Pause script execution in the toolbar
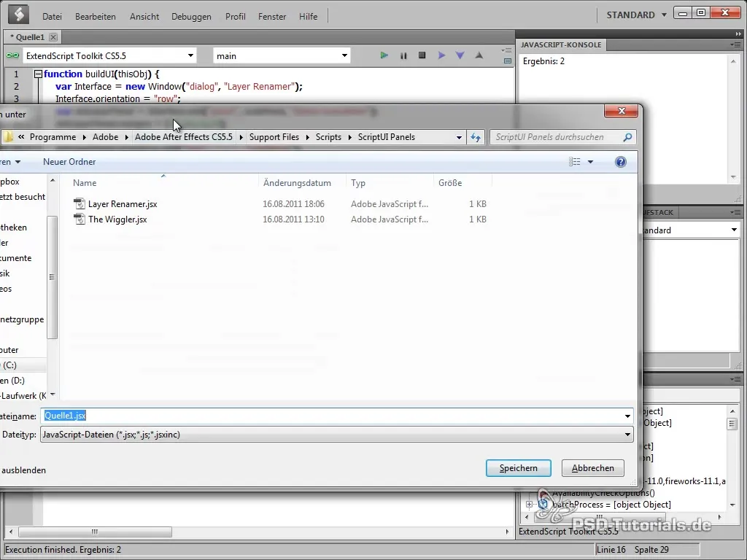 [403, 55]
